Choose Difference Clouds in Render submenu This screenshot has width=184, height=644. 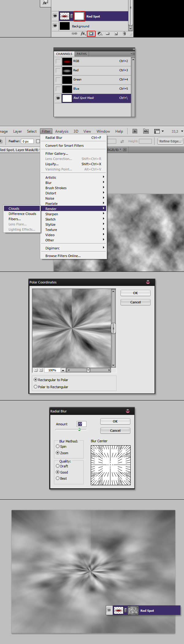[x=22, y=214]
